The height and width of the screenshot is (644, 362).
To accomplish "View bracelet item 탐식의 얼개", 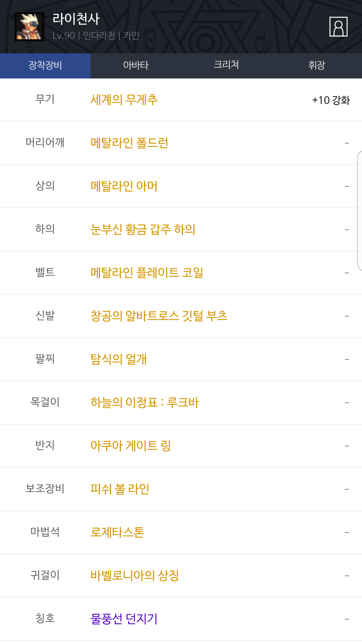I will click(118, 360).
